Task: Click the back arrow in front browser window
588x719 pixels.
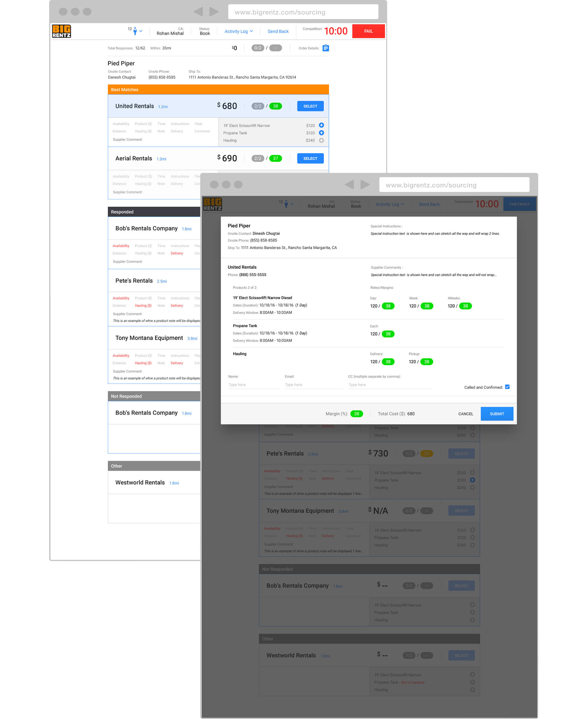Action: (349, 185)
